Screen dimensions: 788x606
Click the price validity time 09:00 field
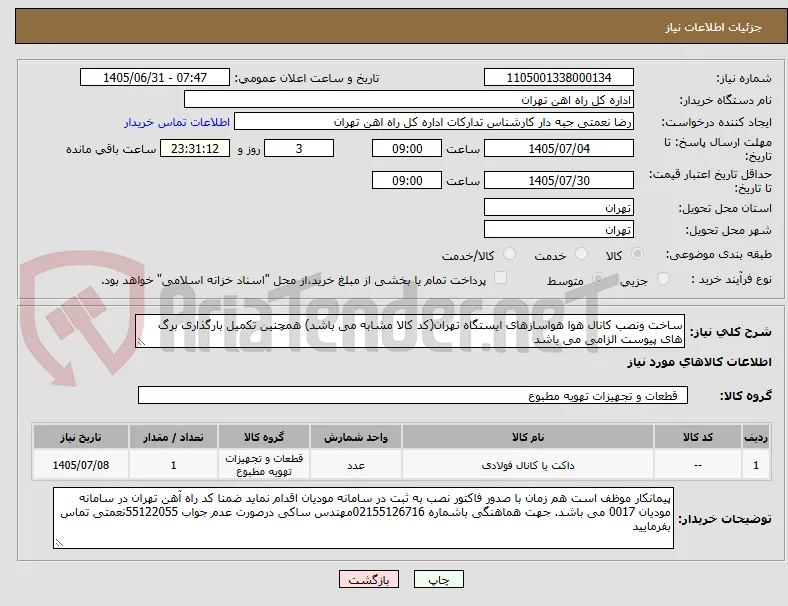click(x=407, y=180)
